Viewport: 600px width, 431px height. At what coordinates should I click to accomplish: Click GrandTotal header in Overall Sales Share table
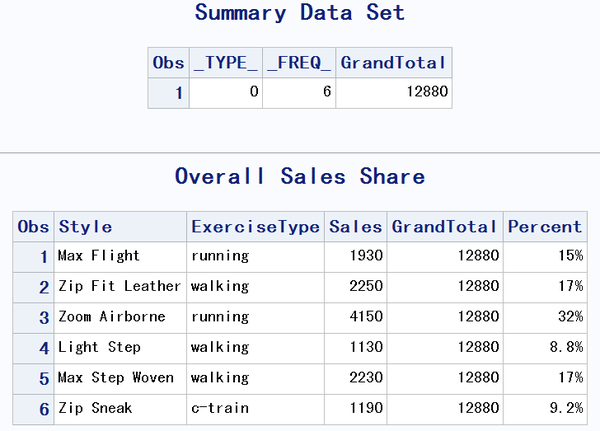(445, 227)
